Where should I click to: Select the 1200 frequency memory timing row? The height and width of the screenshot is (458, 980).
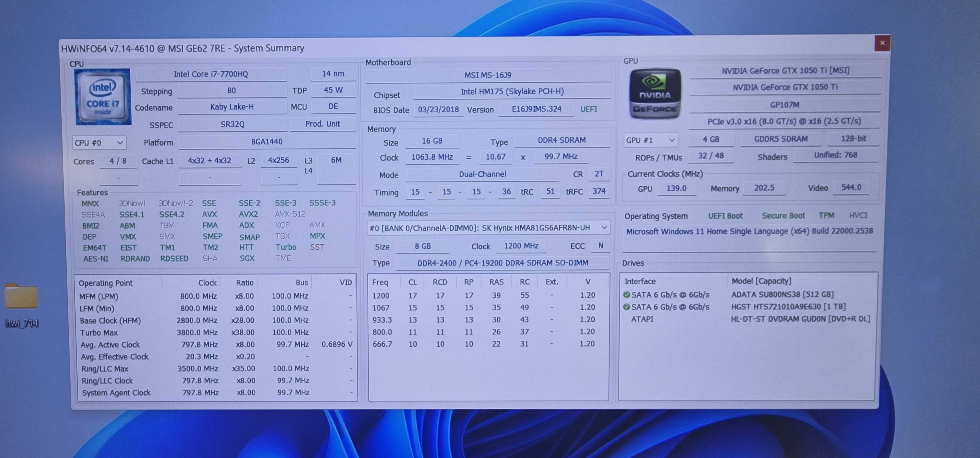tap(488, 295)
